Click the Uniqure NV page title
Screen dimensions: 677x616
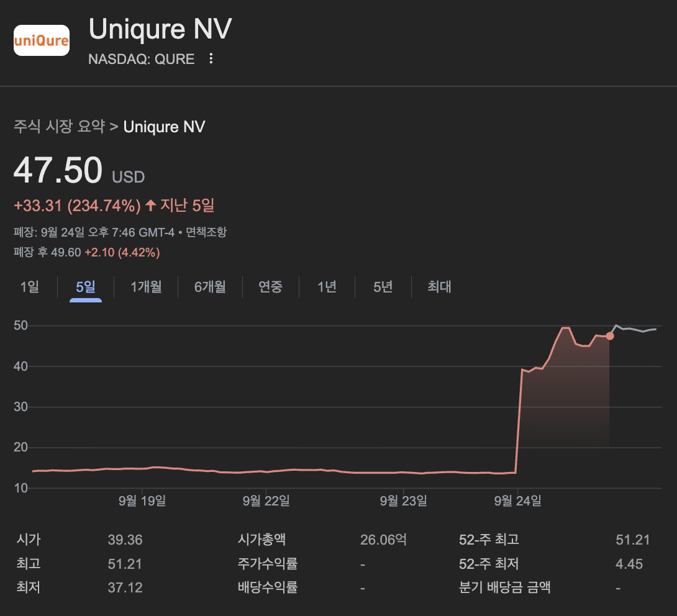click(160, 29)
